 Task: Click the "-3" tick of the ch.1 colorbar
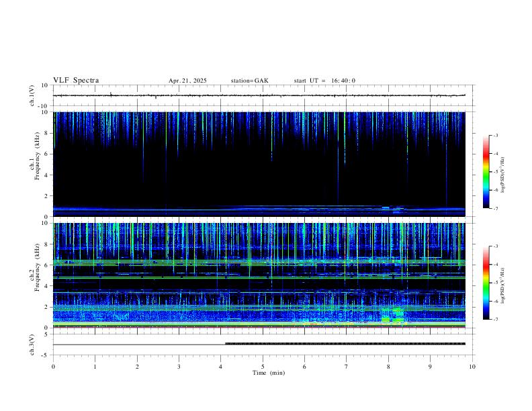tap(495, 135)
